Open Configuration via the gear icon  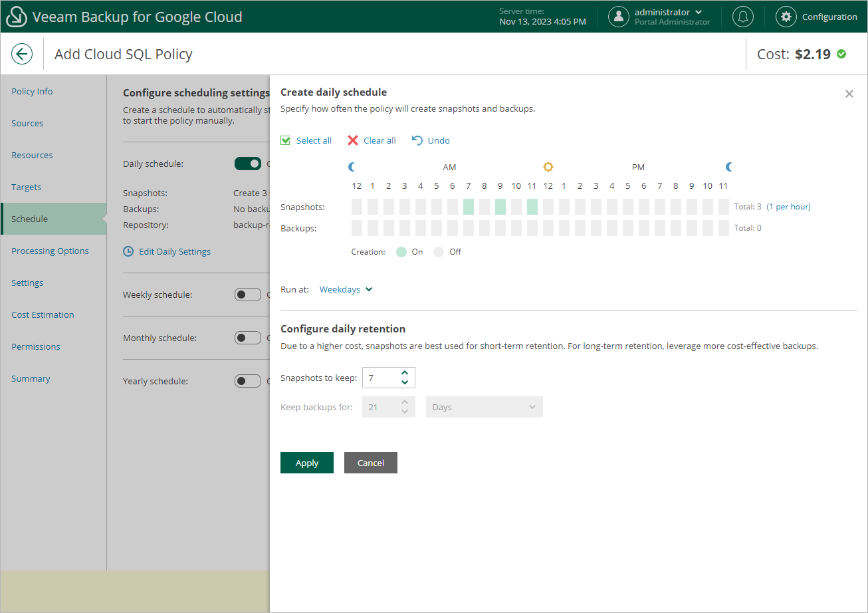[786, 17]
